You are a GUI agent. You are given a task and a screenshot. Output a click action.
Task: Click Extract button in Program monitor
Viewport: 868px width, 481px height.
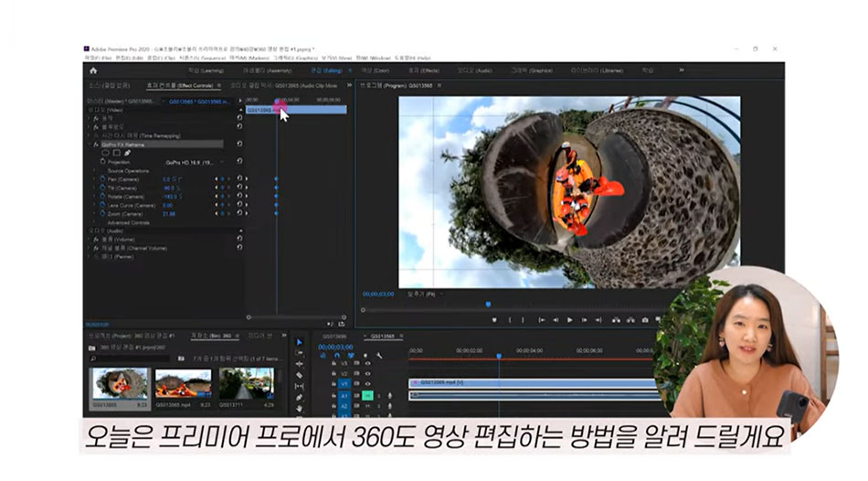pyautogui.click(x=630, y=320)
